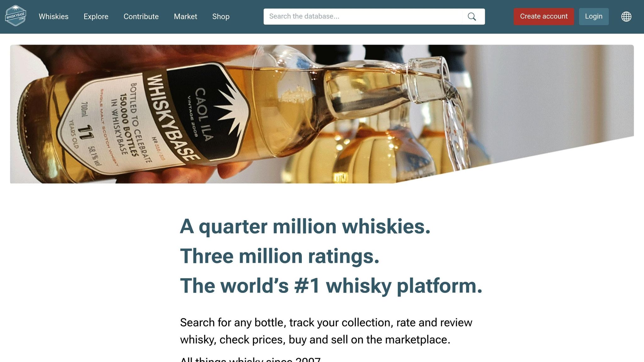Open the Explore menu
Screen dimensions: 644x362
pyautogui.click(x=96, y=16)
